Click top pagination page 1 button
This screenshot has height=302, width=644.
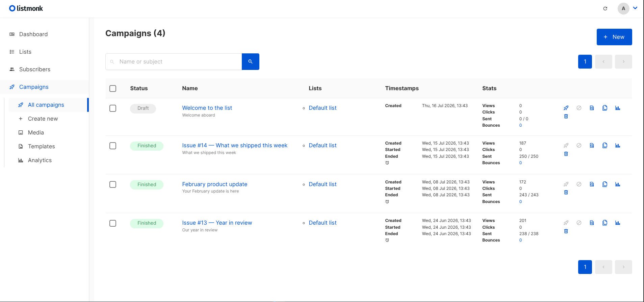click(x=585, y=61)
